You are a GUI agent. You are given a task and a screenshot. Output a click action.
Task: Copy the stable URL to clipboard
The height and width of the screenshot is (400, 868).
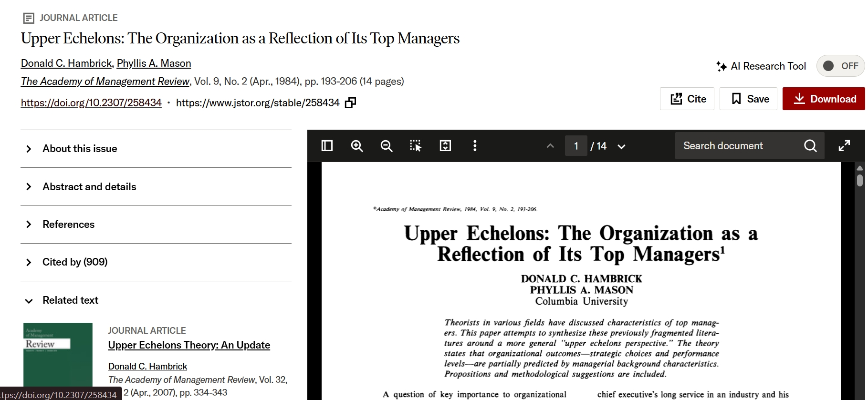(x=351, y=103)
